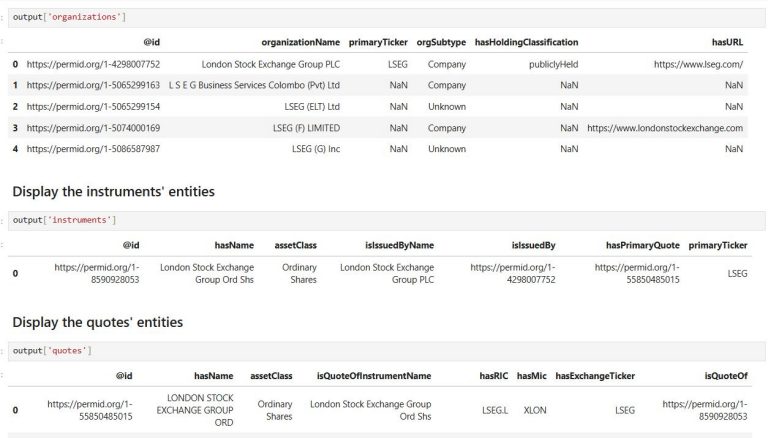Viewport: 768px width, 438px height.
Task: Click the Display the instruments' entities heading
Action: point(114,192)
